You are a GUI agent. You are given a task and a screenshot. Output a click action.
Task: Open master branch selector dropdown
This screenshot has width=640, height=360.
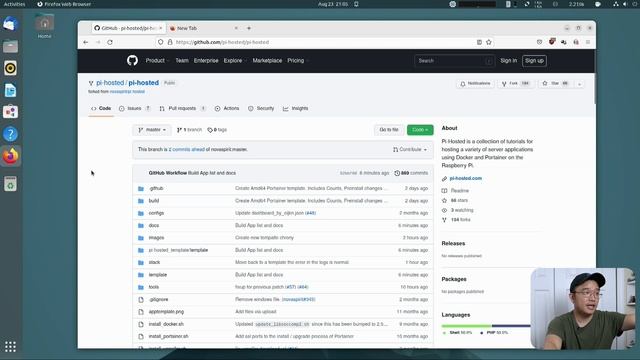coord(152,130)
